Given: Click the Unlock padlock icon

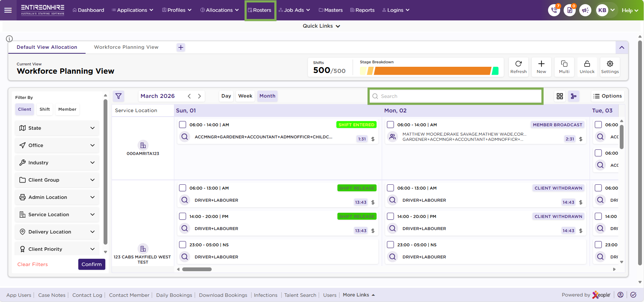Looking at the screenshot, I should click(587, 64).
